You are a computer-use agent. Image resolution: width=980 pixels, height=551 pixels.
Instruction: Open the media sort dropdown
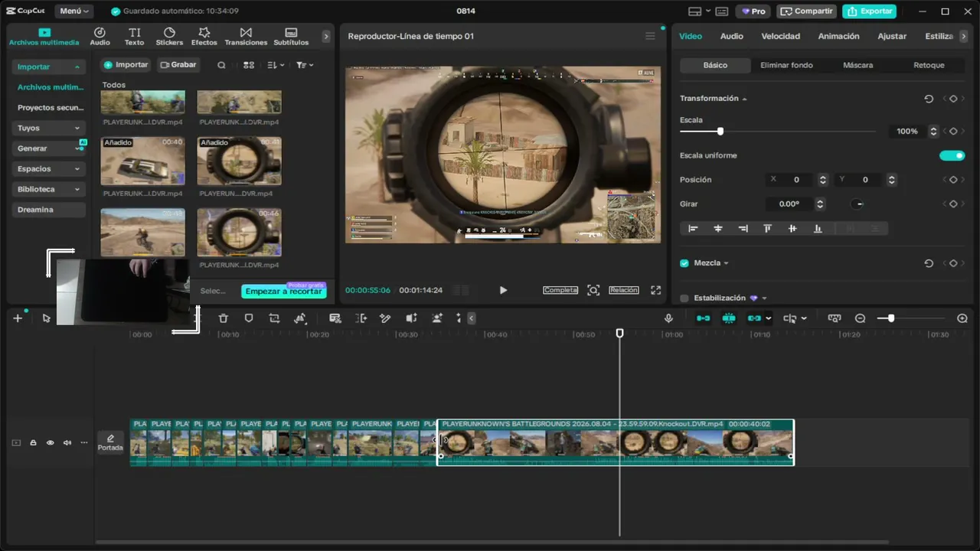point(276,65)
